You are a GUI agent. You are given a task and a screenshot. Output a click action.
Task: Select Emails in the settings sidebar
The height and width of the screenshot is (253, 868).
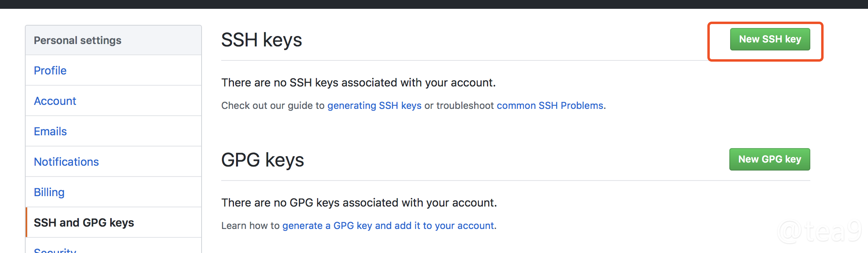click(x=50, y=131)
